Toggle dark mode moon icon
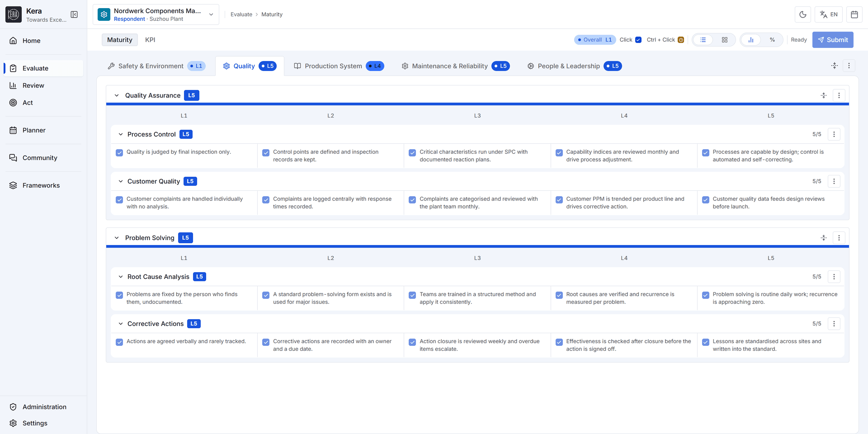This screenshot has height=434, width=868. (x=803, y=14)
